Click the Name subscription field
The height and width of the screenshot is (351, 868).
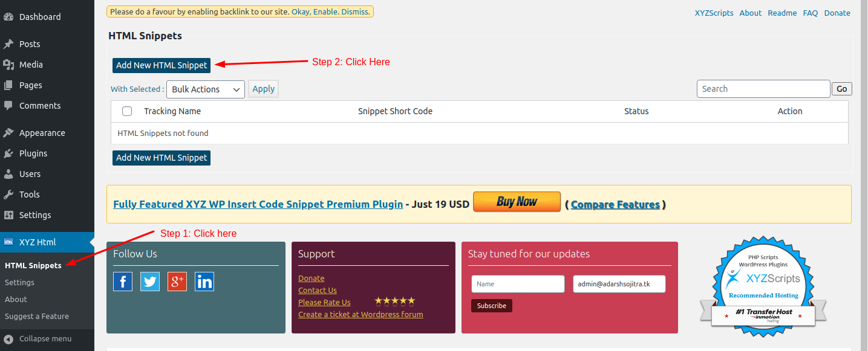pyautogui.click(x=518, y=284)
